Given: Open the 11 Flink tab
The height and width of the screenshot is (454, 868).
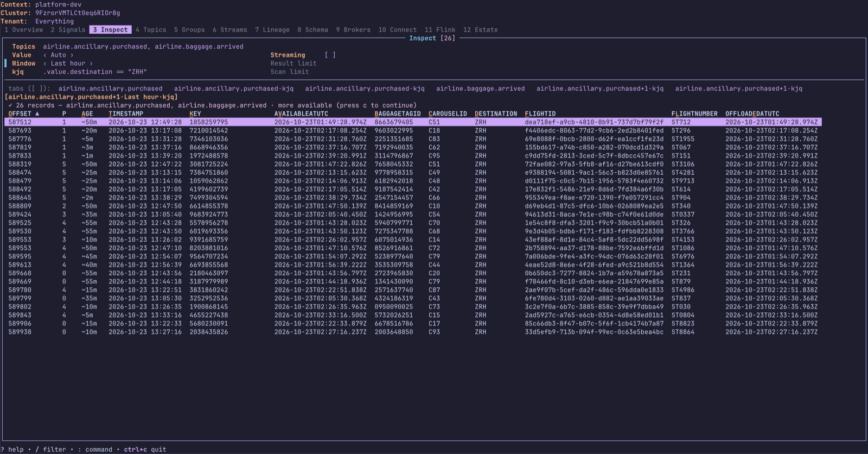Looking at the screenshot, I should [440, 30].
